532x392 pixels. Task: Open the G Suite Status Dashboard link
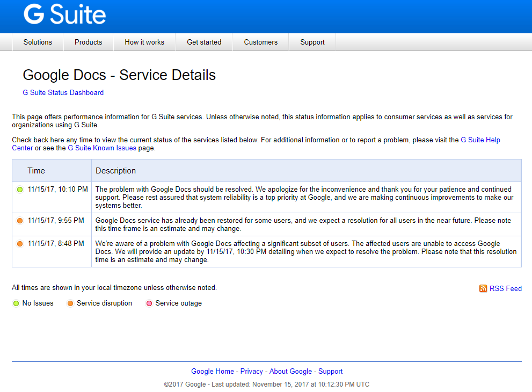pos(63,93)
